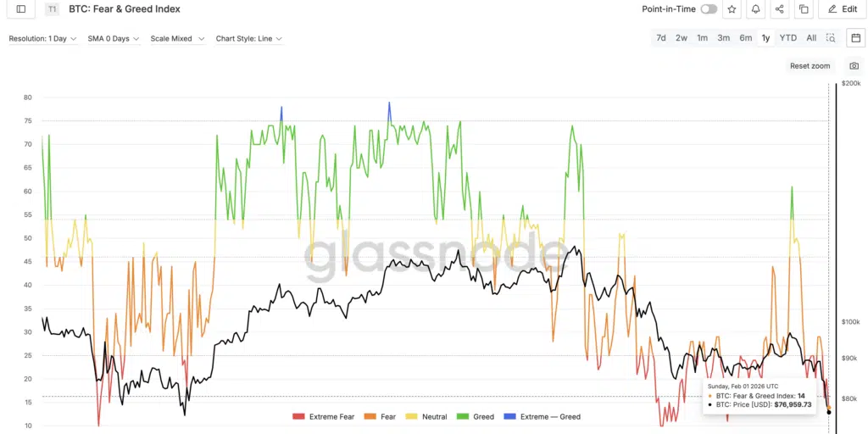Click the Neutral yellow legend swatch
The width and height of the screenshot is (868, 434).
413,417
